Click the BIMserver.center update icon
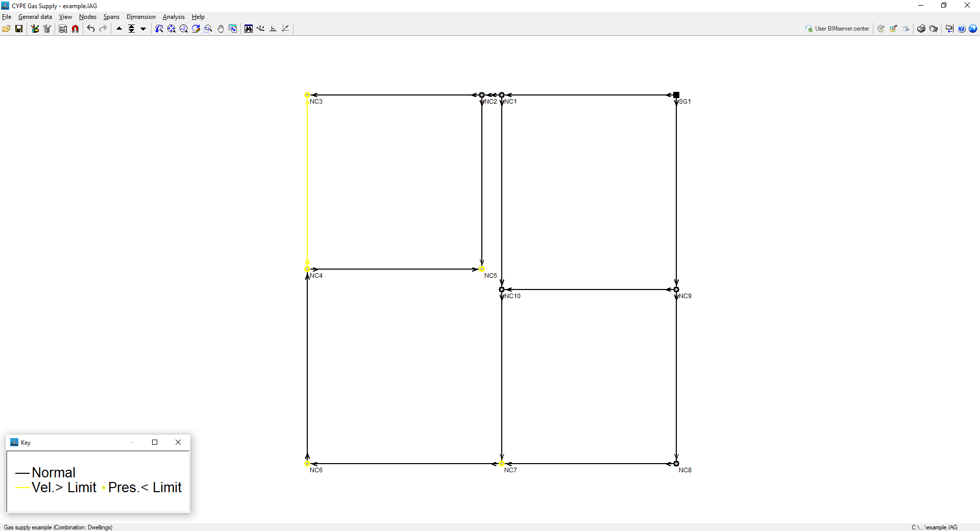This screenshot has width=980, height=531. tap(881, 29)
